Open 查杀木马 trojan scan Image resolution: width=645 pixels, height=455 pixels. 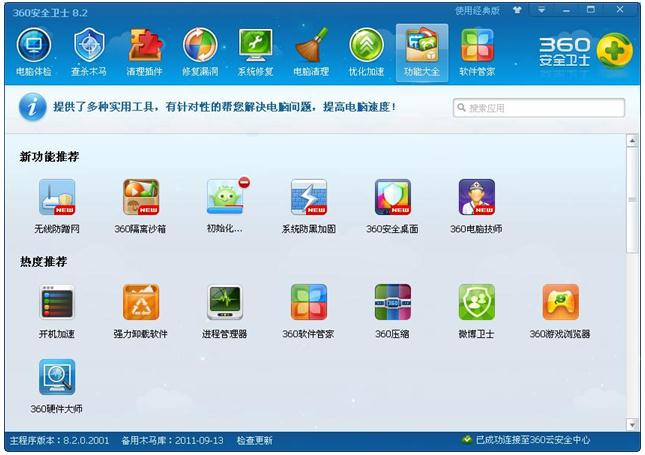89,52
